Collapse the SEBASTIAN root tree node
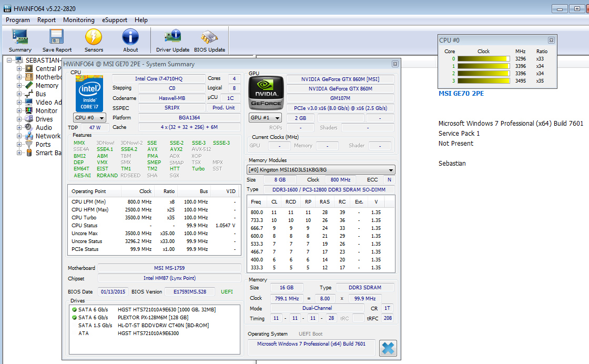Screen dimensions: 589x364 (9, 60)
